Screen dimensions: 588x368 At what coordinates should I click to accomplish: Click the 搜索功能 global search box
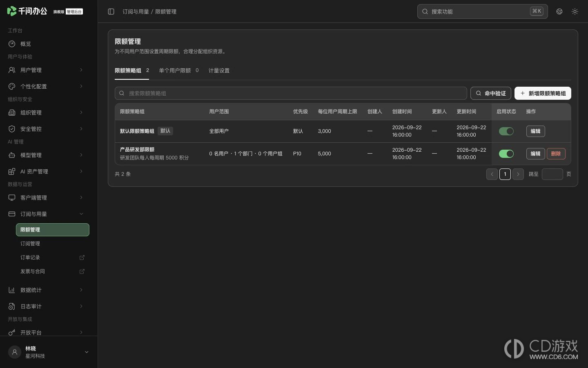click(483, 11)
